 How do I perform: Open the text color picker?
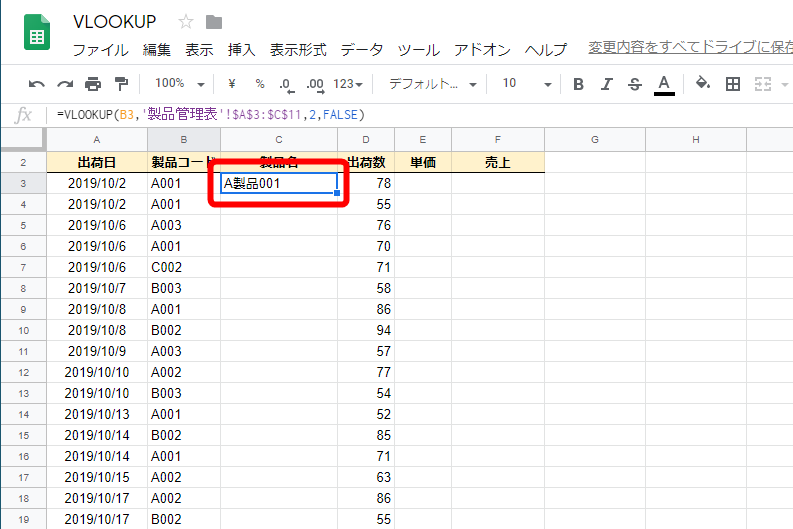point(664,84)
